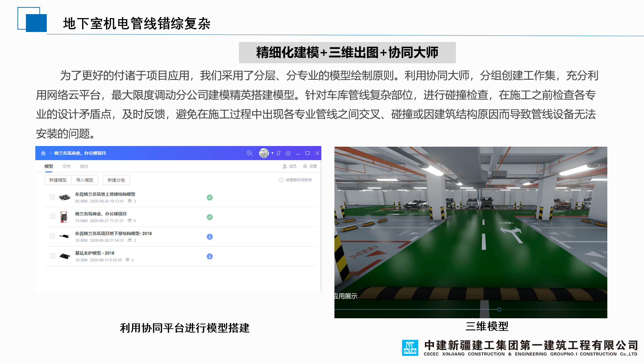Open thumbnail of 格兰名筑商业、办公楼项目 model
The width and height of the screenshot is (644, 363).
(64, 217)
